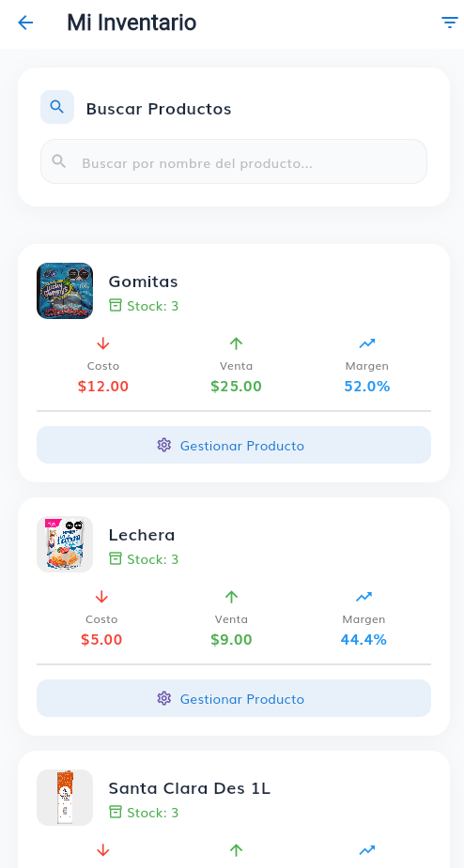Click the Lechera product image
The width and height of the screenshot is (464, 868).
65,544
